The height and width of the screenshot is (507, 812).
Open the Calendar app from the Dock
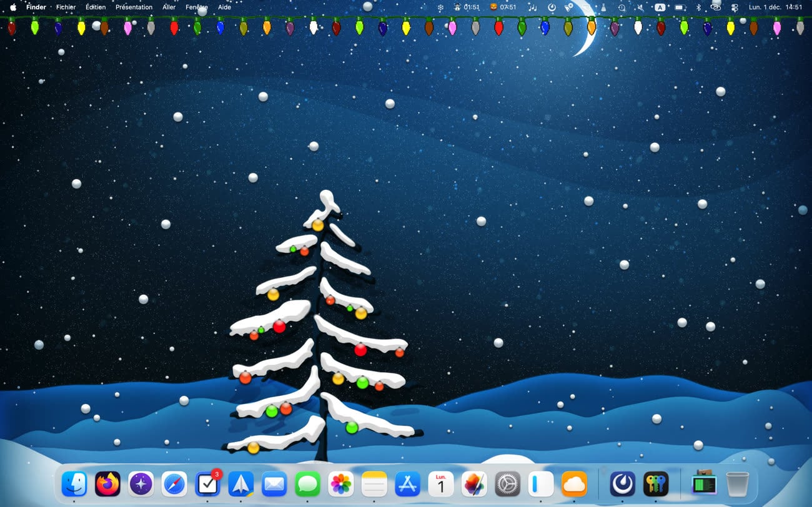click(x=441, y=484)
